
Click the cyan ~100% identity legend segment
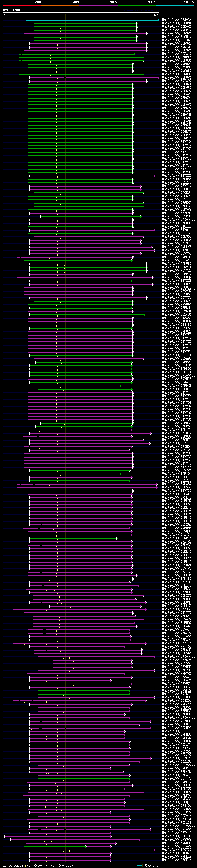pyautogui.click(x=175, y=6)
